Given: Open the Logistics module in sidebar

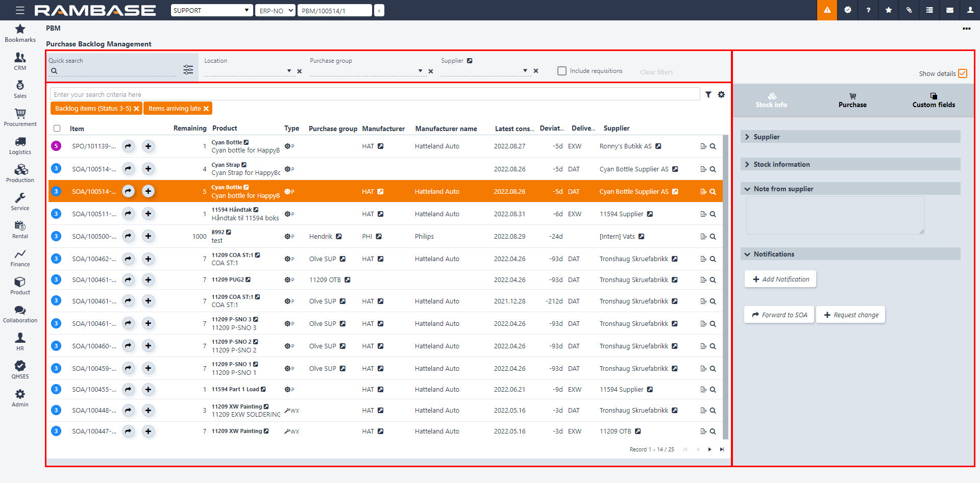Looking at the screenshot, I should [x=20, y=145].
